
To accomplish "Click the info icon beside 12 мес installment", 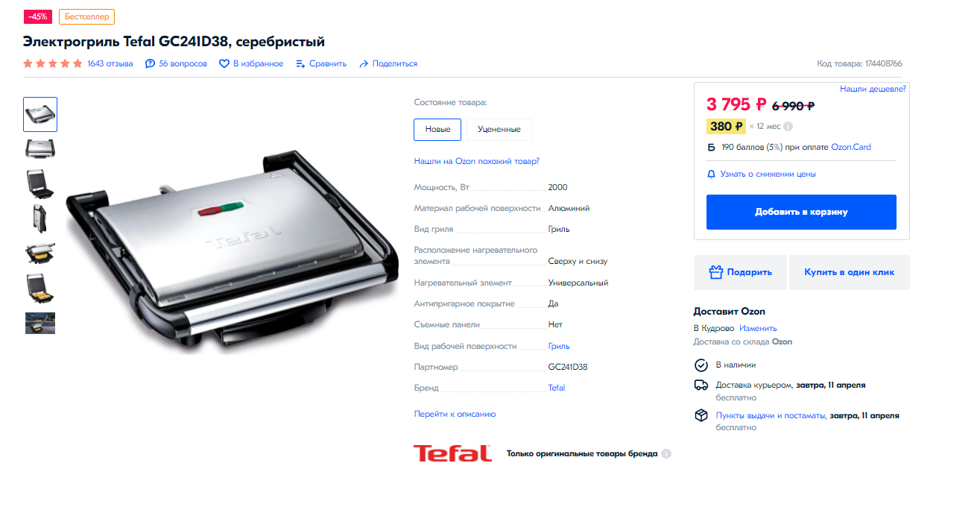I will [788, 127].
